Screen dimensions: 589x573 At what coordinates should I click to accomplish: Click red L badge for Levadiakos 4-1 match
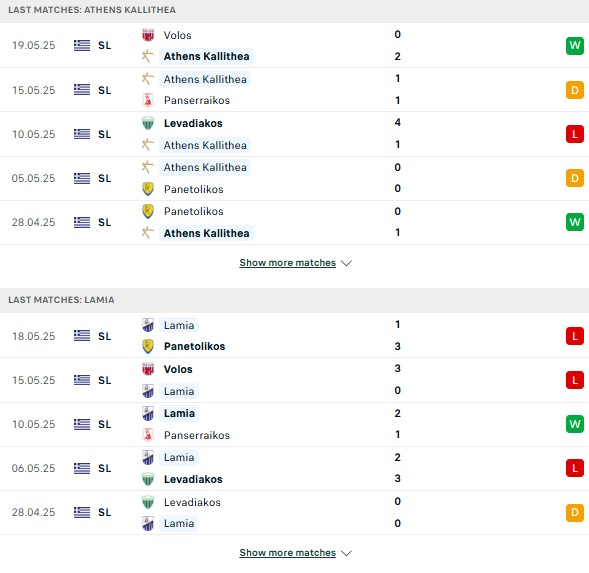pyautogui.click(x=575, y=134)
